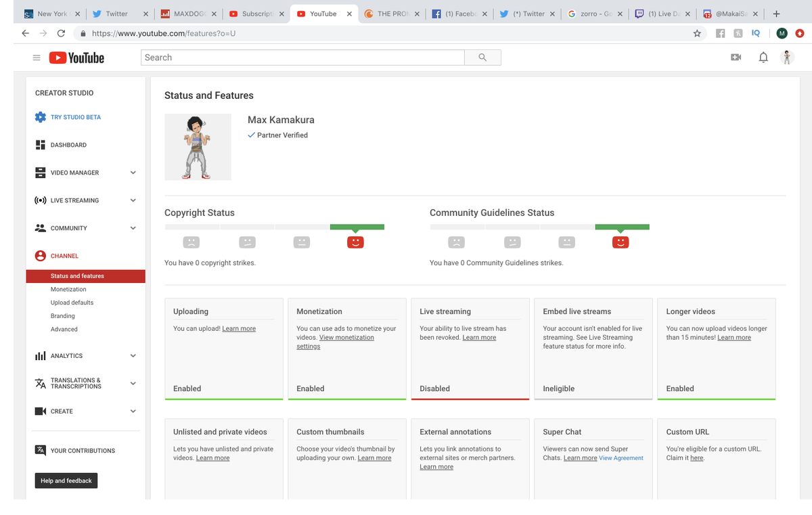Expand the Create section chevron
Screen dimensions: 812x515
pos(133,411)
